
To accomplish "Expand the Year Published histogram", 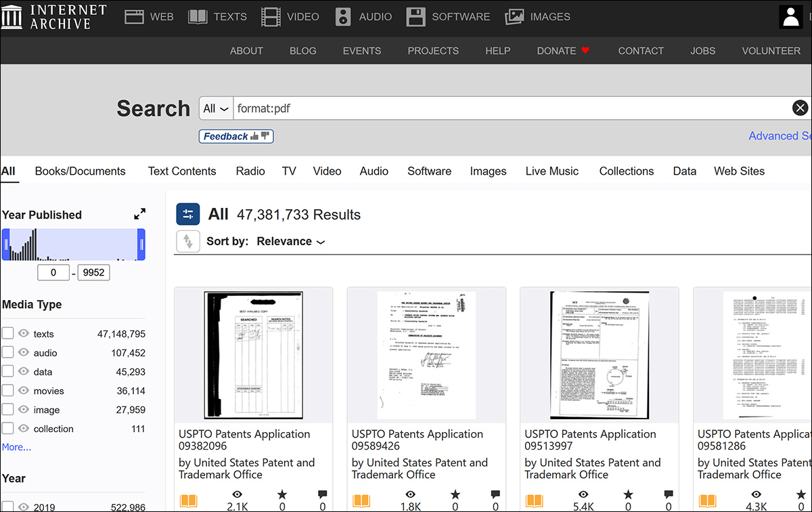I will (139, 214).
